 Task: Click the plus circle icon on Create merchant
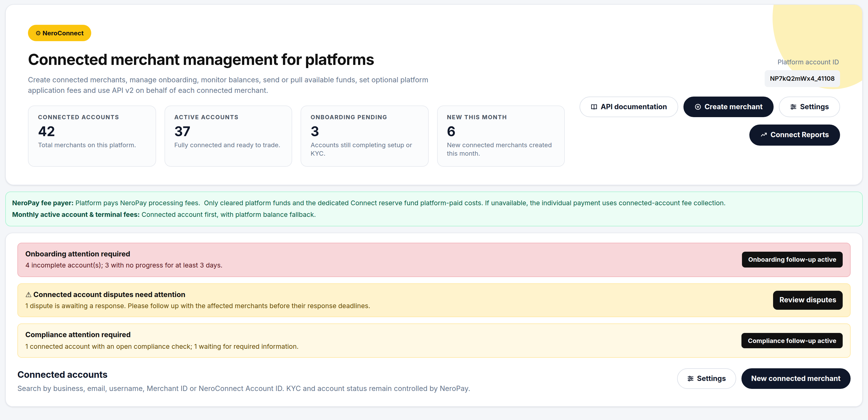coord(698,107)
